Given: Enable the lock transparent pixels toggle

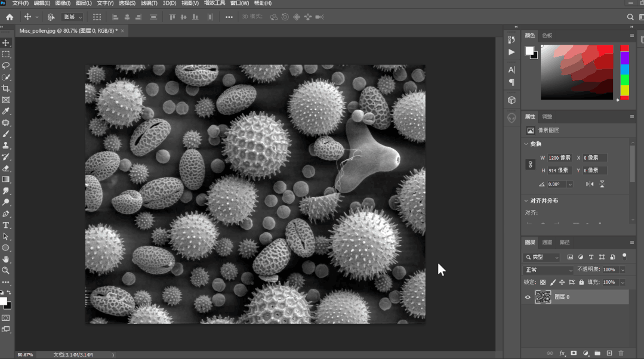Looking at the screenshot, I should [543, 281].
